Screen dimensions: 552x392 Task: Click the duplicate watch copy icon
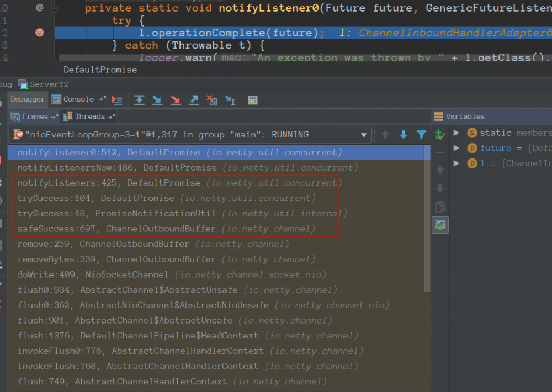pyautogui.click(x=440, y=206)
